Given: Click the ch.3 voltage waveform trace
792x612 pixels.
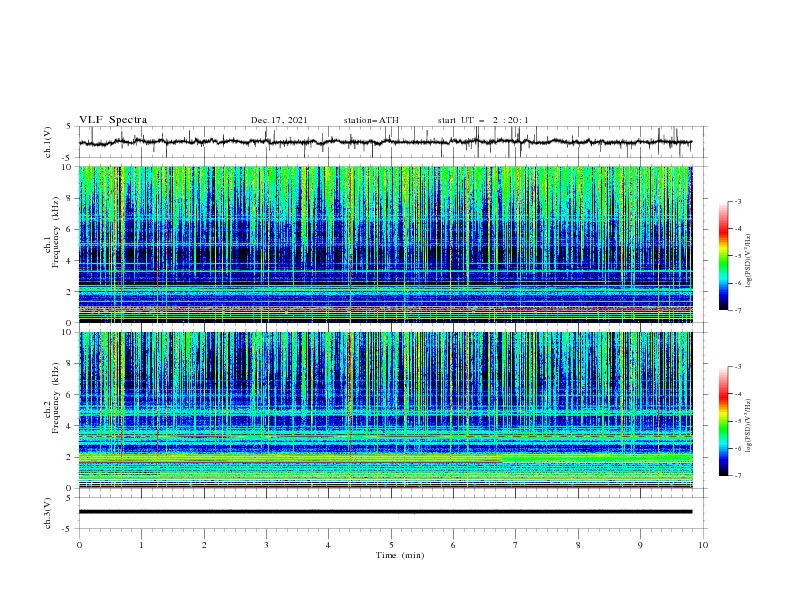Looking at the screenshot, I should coord(385,512).
